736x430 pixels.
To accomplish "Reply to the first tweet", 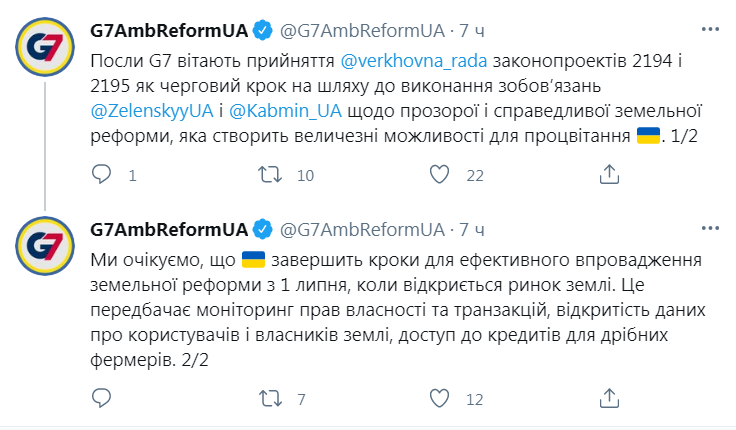I will click(100, 176).
